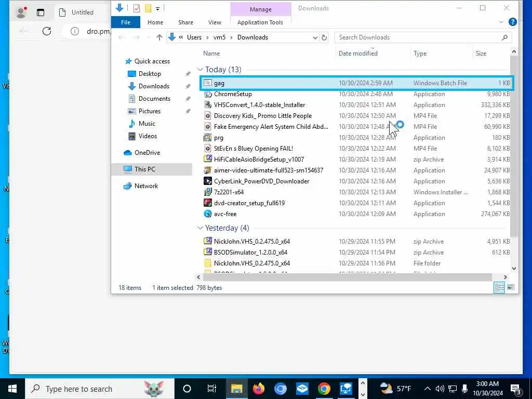Click the Discovery Kids MP4 file icon
The image size is (532, 399).
coord(208,116)
